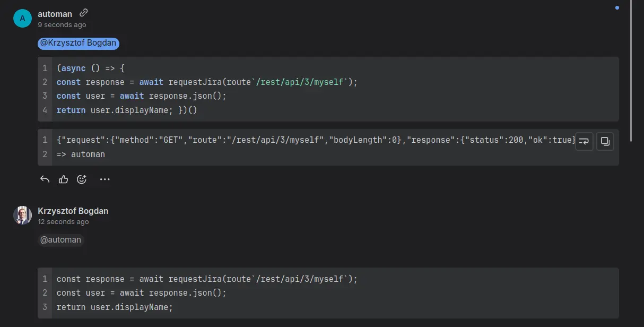Copy the JSON output code block

click(x=605, y=141)
